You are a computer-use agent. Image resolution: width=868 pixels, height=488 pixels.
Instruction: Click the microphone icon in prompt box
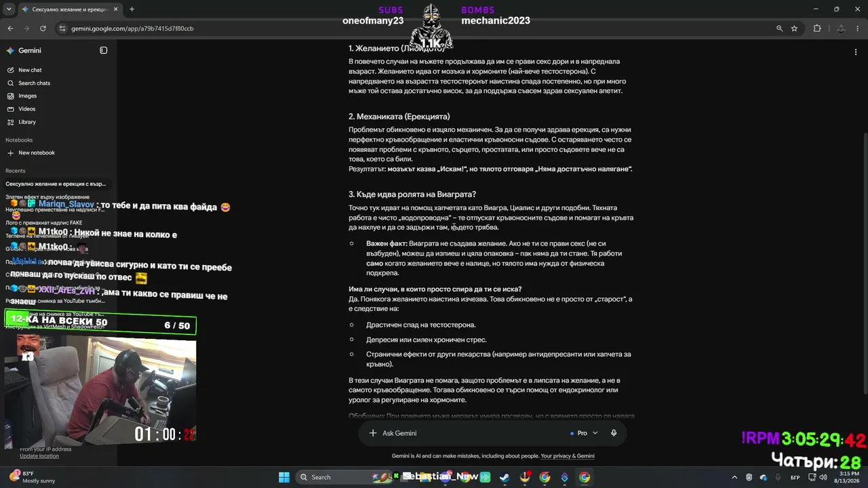coord(614,433)
